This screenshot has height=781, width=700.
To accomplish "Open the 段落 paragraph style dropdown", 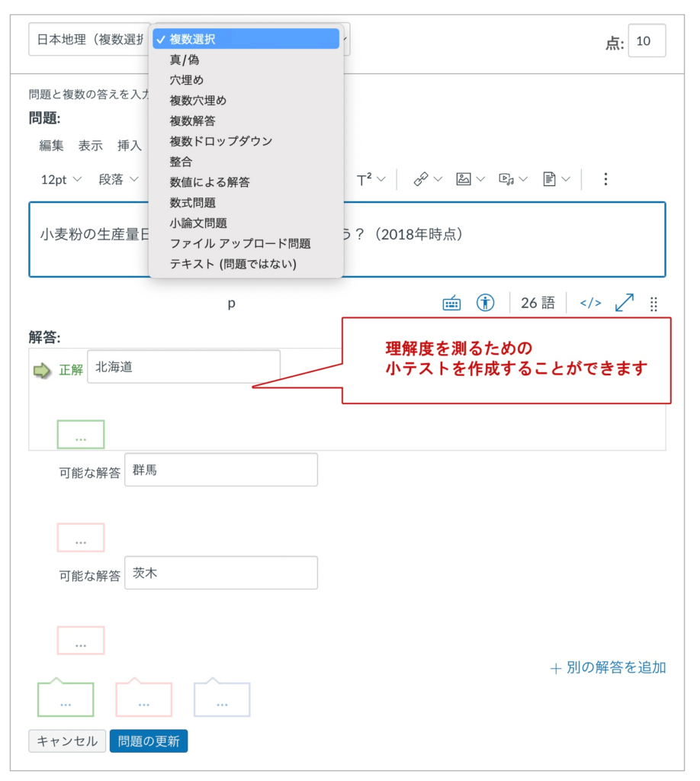I will [x=118, y=179].
